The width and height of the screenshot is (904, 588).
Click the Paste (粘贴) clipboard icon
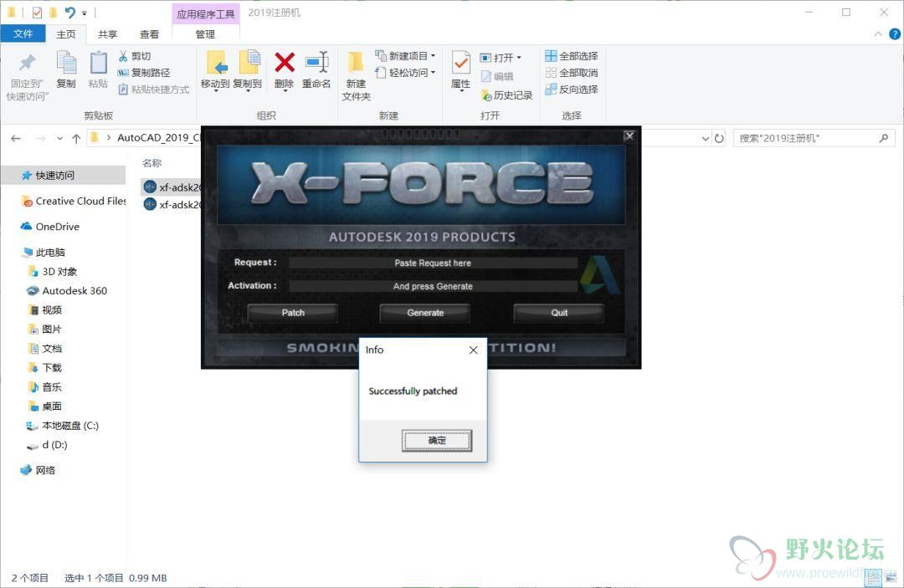pos(98,63)
